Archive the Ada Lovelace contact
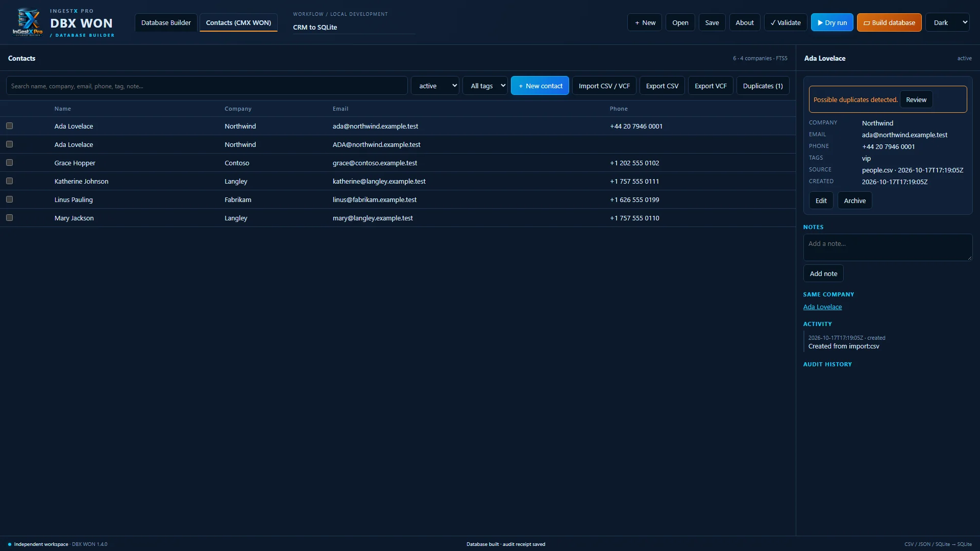Image resolution: width=980 pixels, height=551 pixels. pos(854,201)
